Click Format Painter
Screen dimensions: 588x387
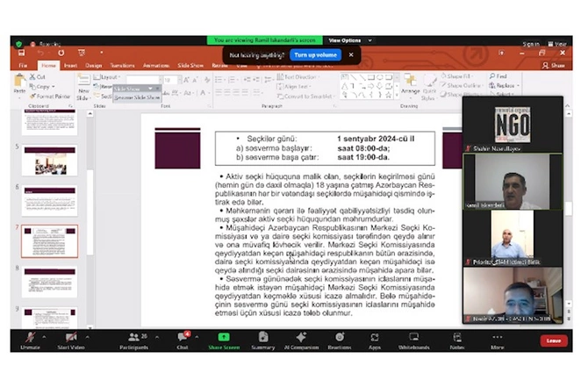(50, 97)
